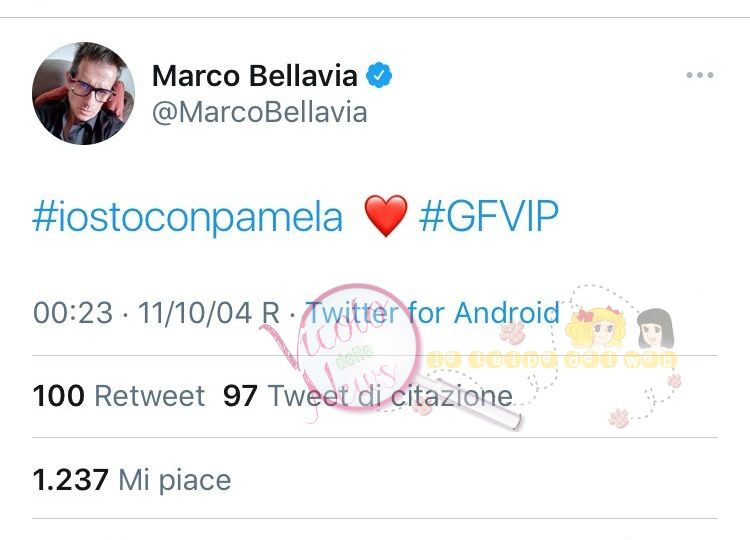Open the #GFVIP hashtag
This screenshot has width=750, height=540.
point(488,215)
